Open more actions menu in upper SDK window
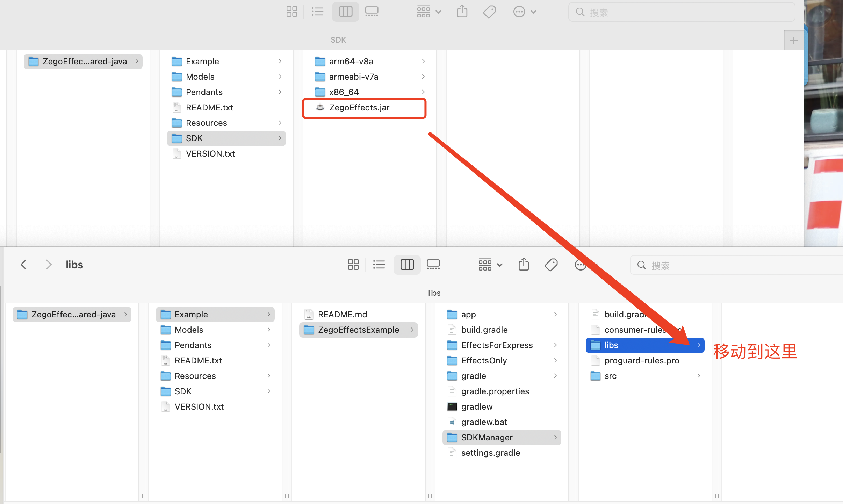The height and width of the screenshot is (504, 843). 524,12
